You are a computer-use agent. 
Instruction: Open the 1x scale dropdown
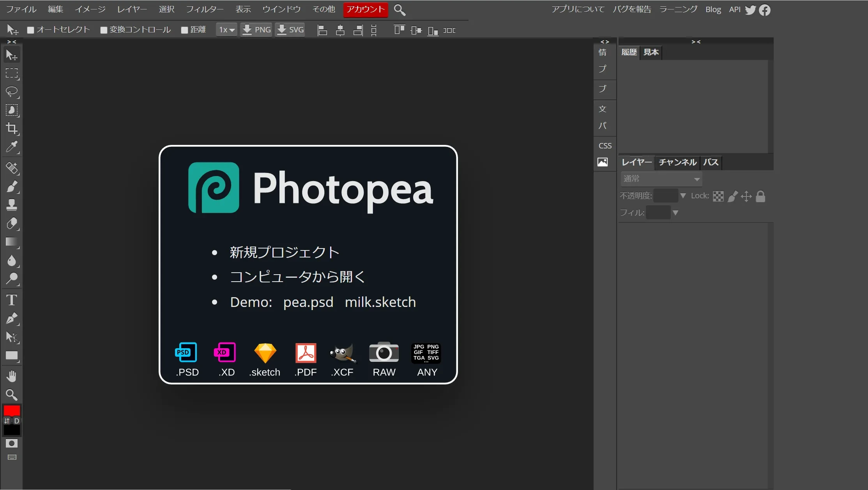pyautogui.click(x=226, y=30)
